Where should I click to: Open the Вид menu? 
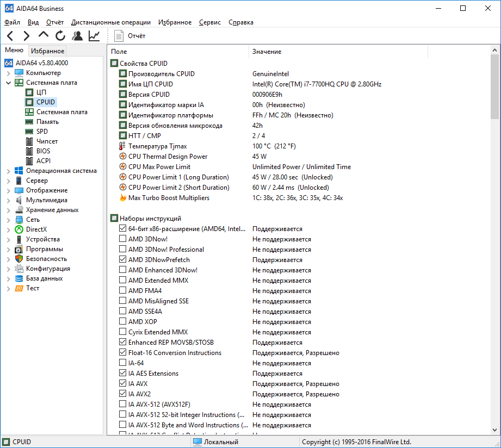coord(33,22)
